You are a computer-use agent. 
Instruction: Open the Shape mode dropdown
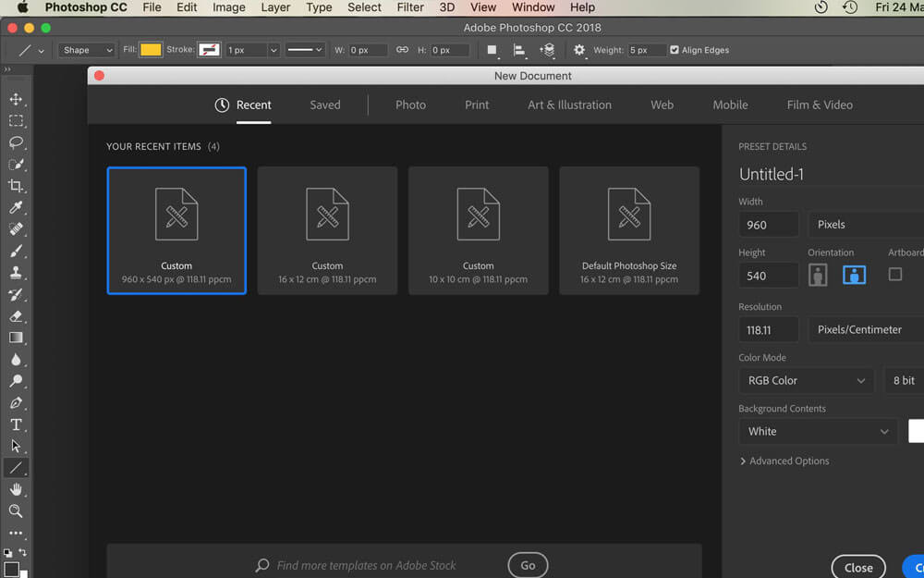[x=86, y=50]
